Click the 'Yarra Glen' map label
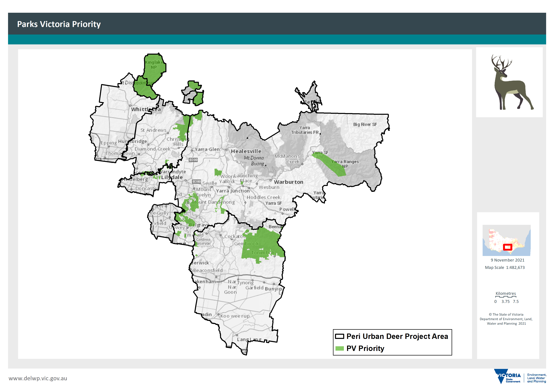Image resolution: width=554 pixels, height=392 pixels. pos(207,149)
